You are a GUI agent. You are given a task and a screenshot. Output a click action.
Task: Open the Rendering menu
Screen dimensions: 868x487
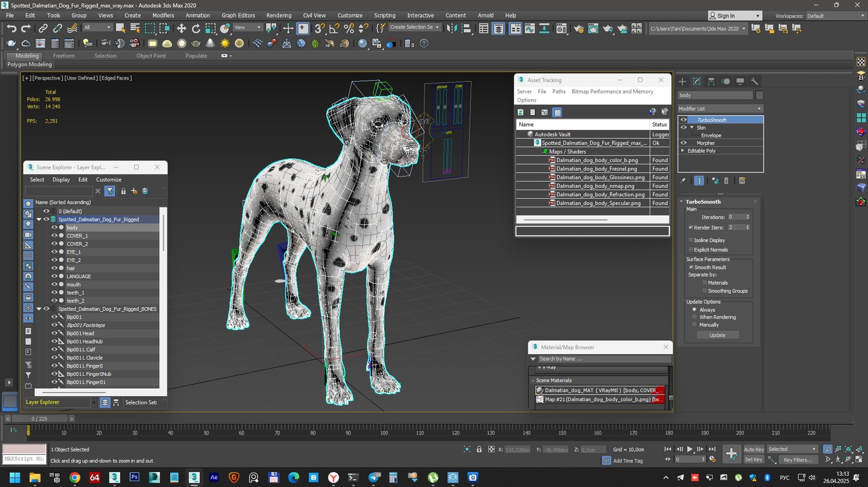pyautogui.click(x=278, y=15)
